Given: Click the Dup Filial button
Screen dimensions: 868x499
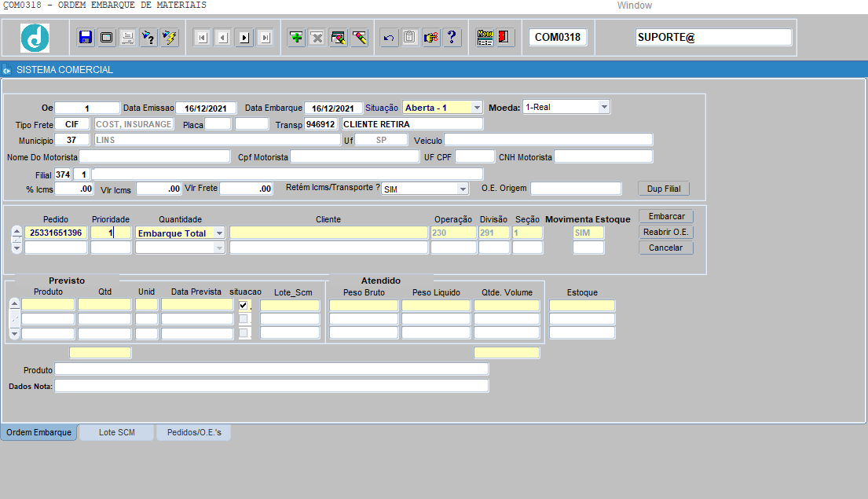Looking at the screenshot, I should [664, 189].
